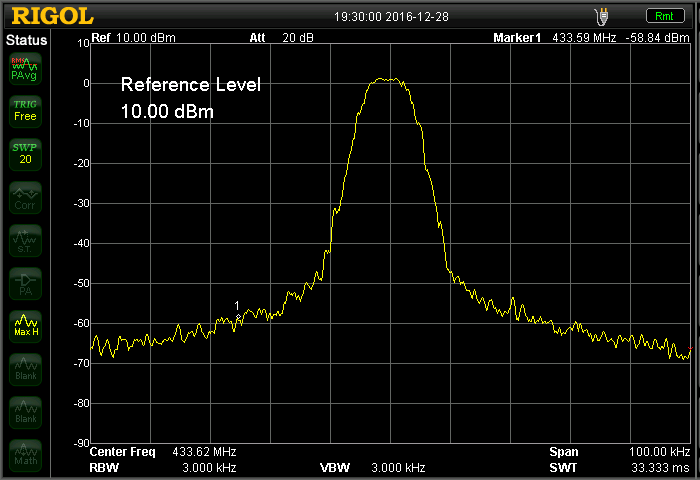Click the PA preamplifier status icon

pyautogui.click(x=25, y=283)
